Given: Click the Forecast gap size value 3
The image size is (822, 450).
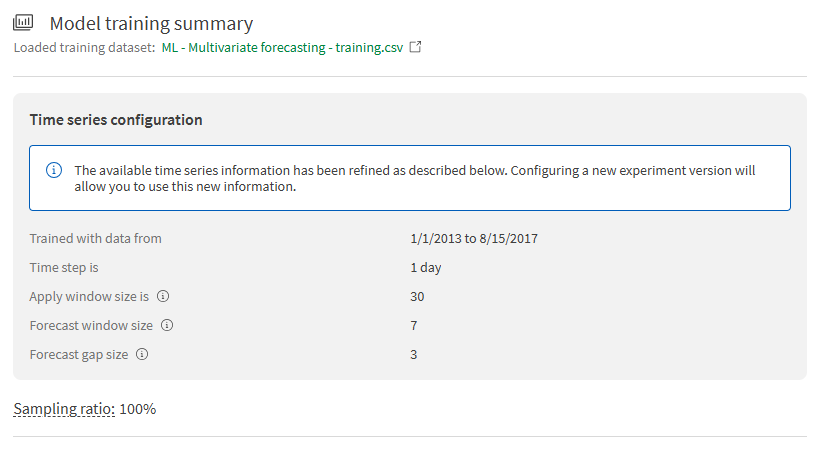Looking at the screenshot, I should pyautogui.click(x=414, y=355).
